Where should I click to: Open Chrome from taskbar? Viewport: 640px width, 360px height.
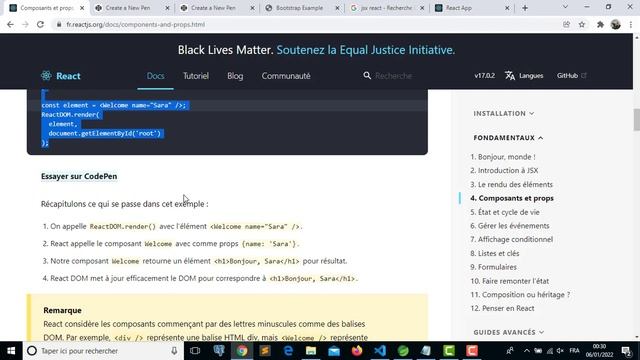pyautogui.click(x=242, y=351)
